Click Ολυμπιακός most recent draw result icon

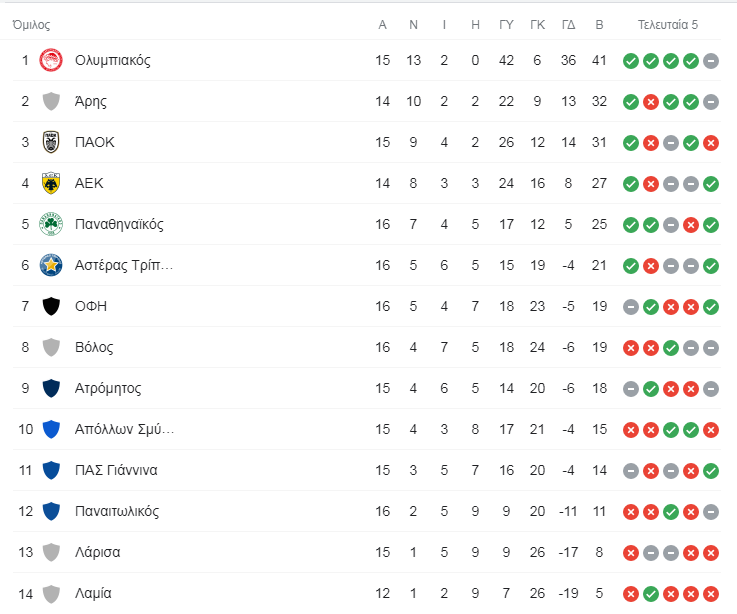point(711,61)
